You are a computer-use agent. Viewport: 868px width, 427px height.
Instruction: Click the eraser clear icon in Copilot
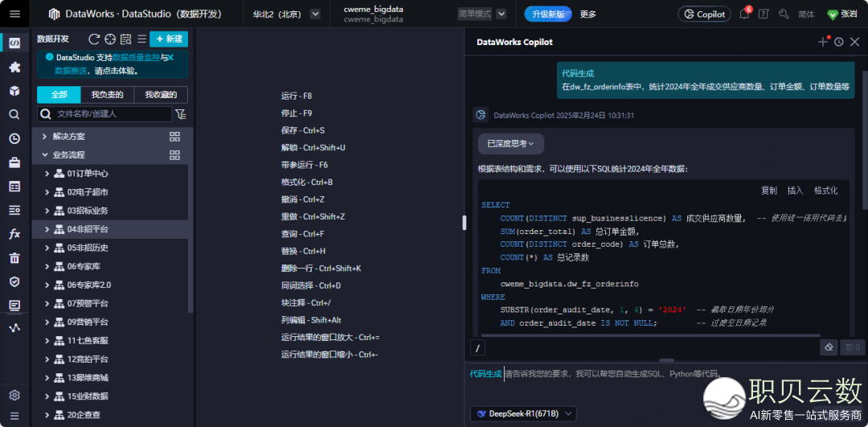point(829,347)
